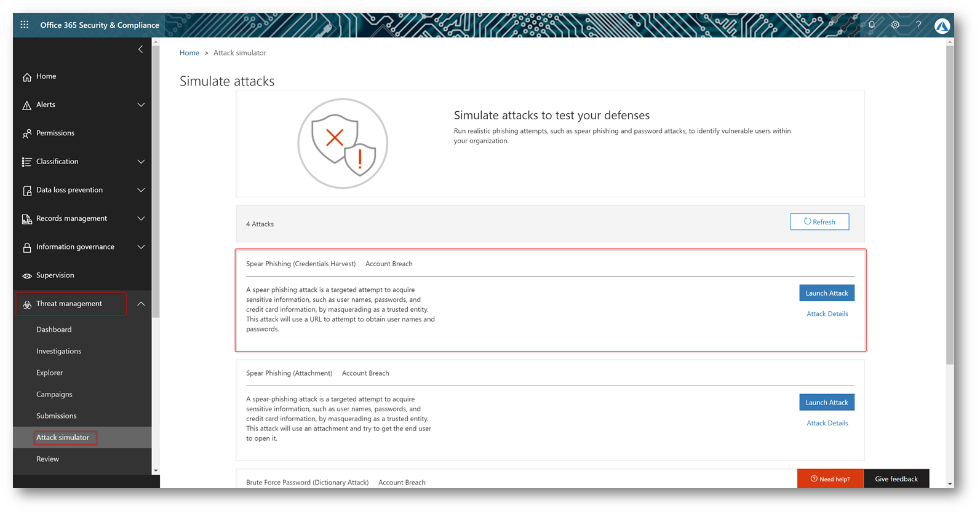Click the Records management icon

point(27,219)
